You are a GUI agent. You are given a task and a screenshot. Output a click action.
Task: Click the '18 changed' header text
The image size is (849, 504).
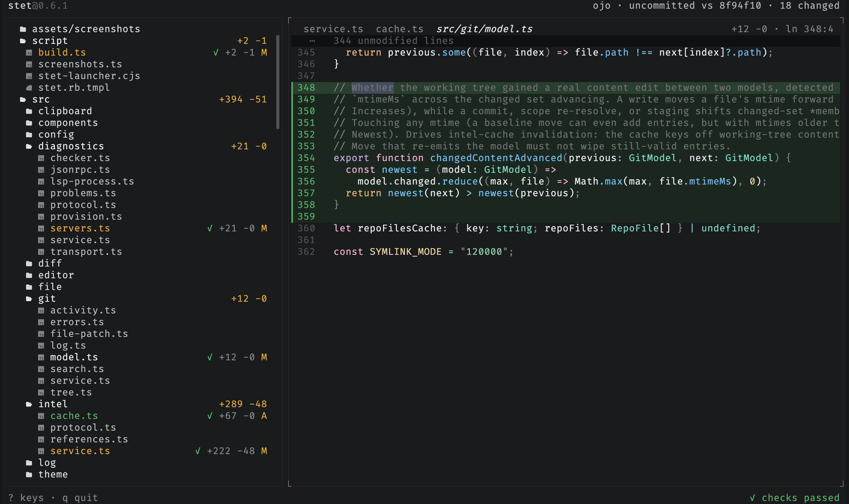click(810, 6)
